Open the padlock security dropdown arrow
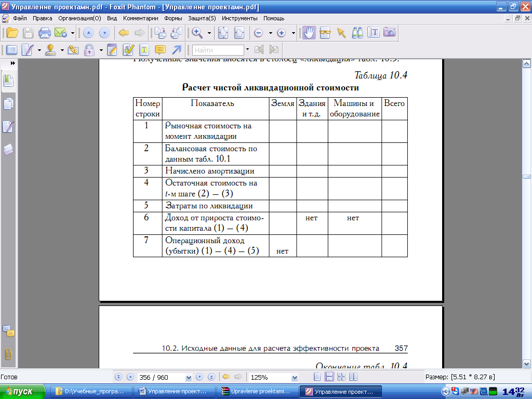The height and width of the screenshot is (399, 532). [101, 50]
